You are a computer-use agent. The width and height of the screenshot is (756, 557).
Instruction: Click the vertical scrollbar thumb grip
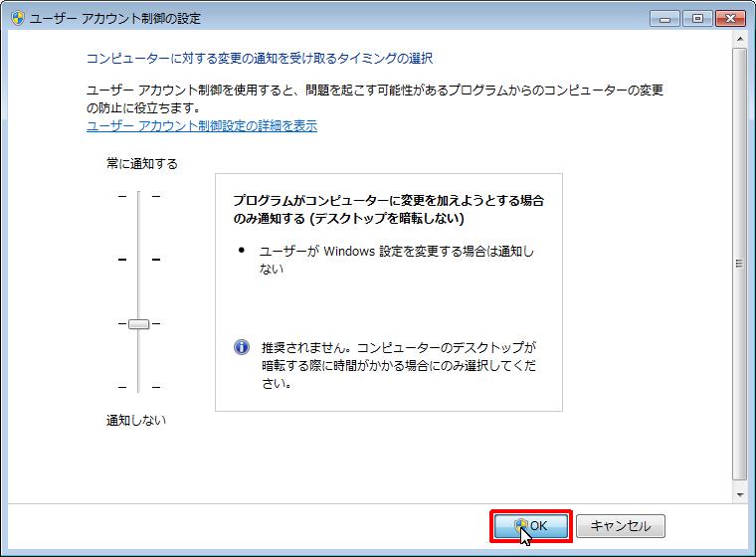click(x=739, y=264)
